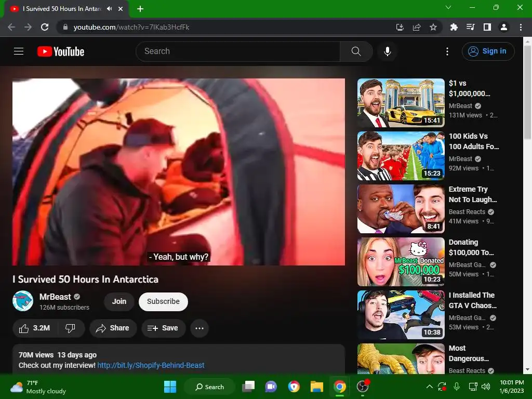
Task: Open Donating $100,000 video thumbnail
Action: point(401,262)
